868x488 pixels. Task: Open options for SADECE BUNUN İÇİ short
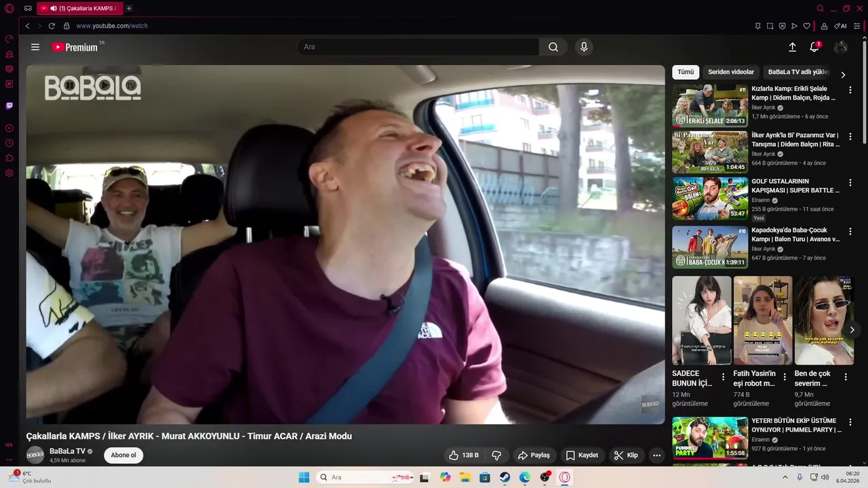pos(723,377)
